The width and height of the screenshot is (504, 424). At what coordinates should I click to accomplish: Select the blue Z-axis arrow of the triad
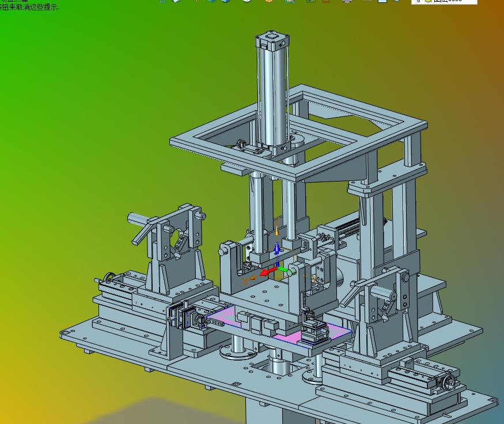[x=277, y=254]
